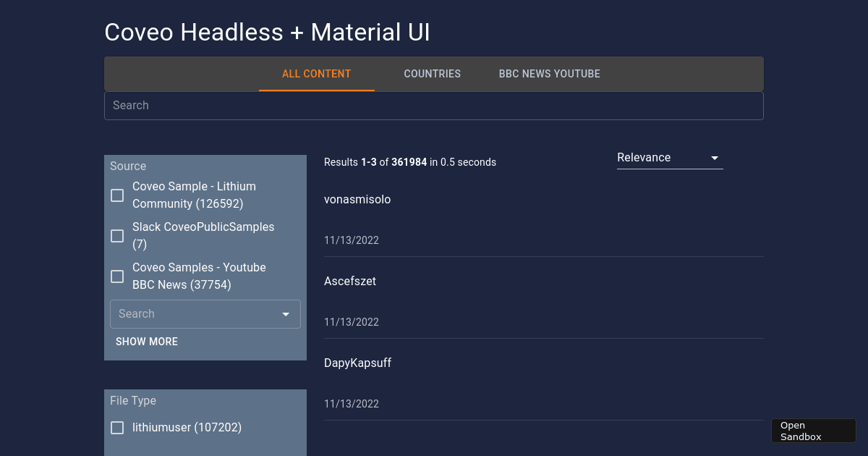Viewport: 868px width, 456px height.
Task: Open the Sandbox with the Open Sandbox button
Action: (813, 430)
